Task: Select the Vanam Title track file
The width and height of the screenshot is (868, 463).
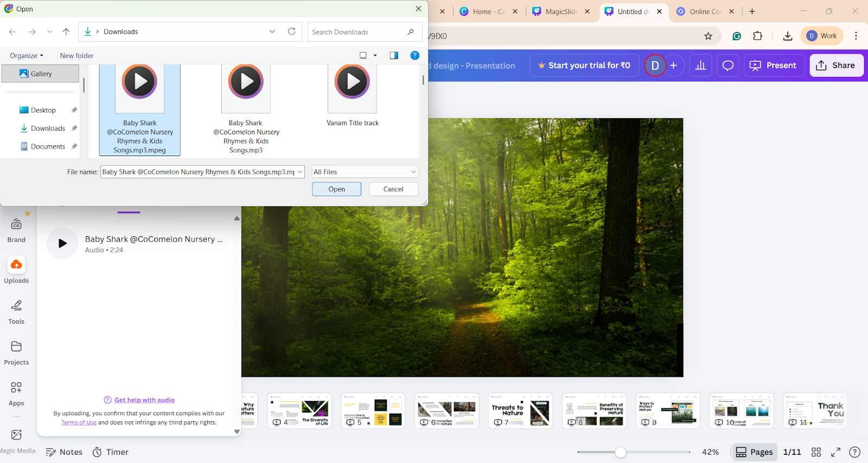Action: pos(353,96)
